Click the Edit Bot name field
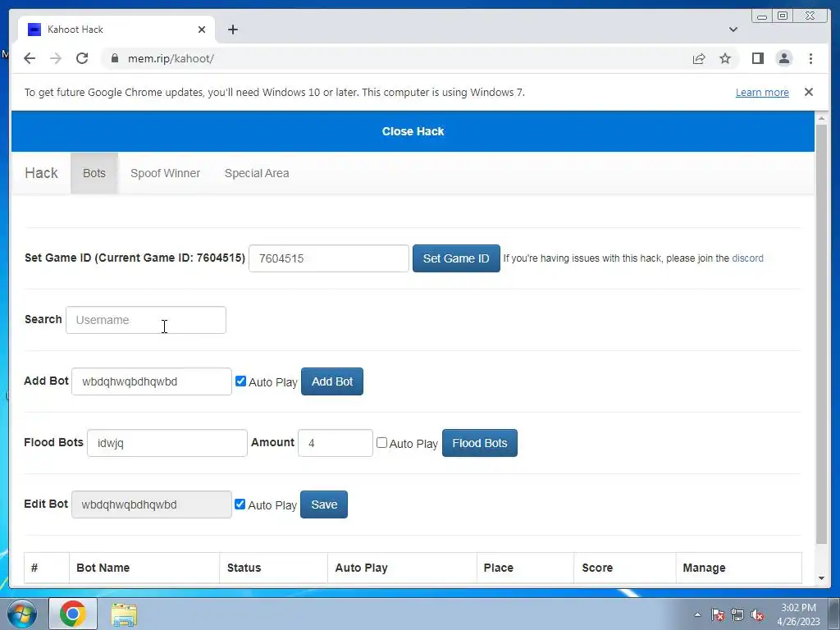 [x=152, y=504]
